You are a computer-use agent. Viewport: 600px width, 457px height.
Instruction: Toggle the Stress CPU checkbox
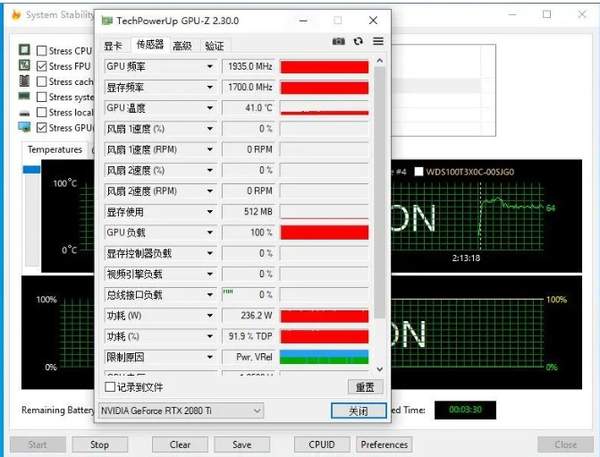(x=42, y=51)
